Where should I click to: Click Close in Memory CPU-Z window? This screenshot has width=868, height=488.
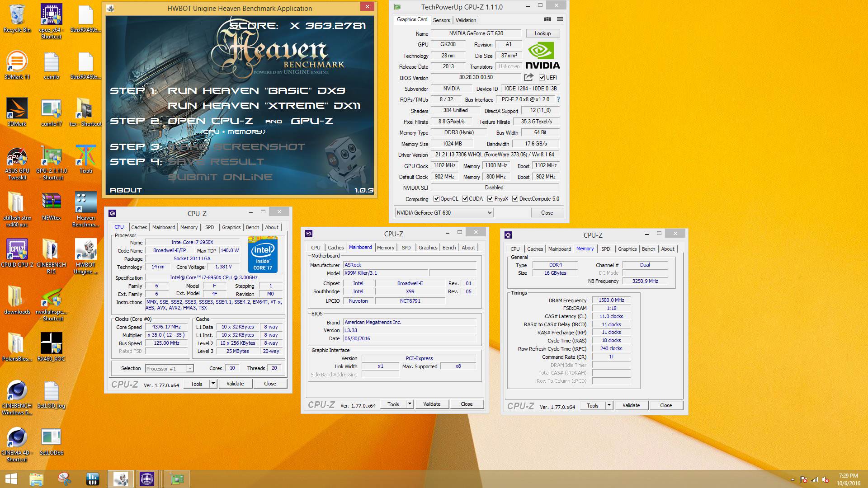click(666, 405)
